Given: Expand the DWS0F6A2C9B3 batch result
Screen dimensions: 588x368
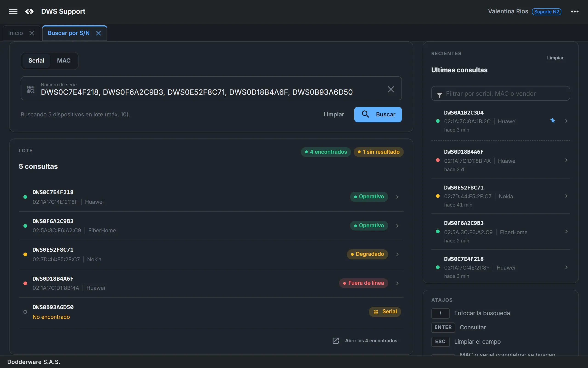Looking at the screenshot, I should [x=397, y=226].
